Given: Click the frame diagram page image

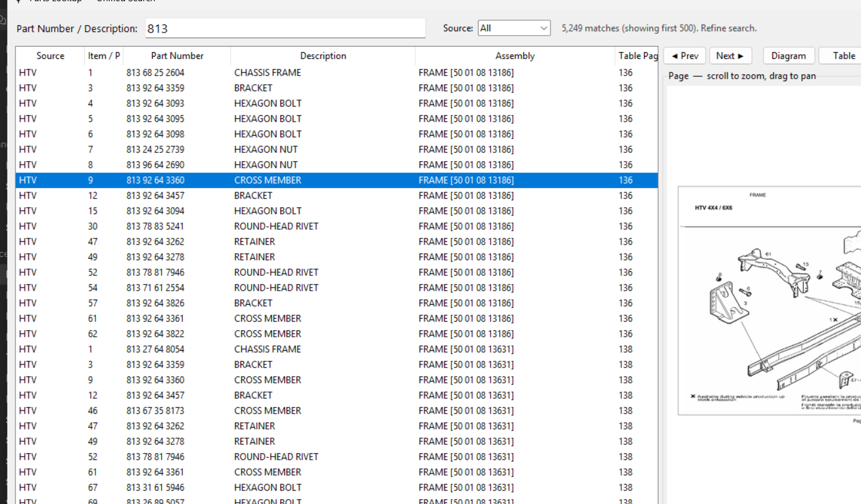Looking at the screenshot, I should [x=769, y=301].
